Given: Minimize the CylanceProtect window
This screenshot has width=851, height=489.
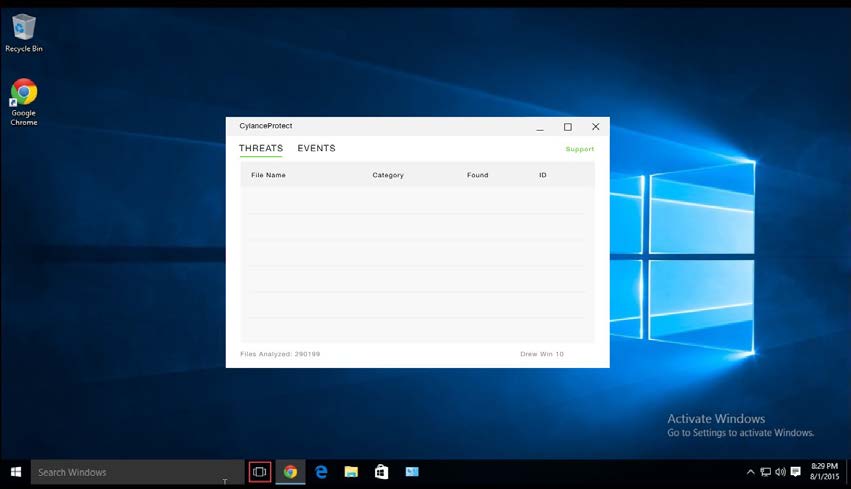Looking at the screenshot, I should point(540,127).
